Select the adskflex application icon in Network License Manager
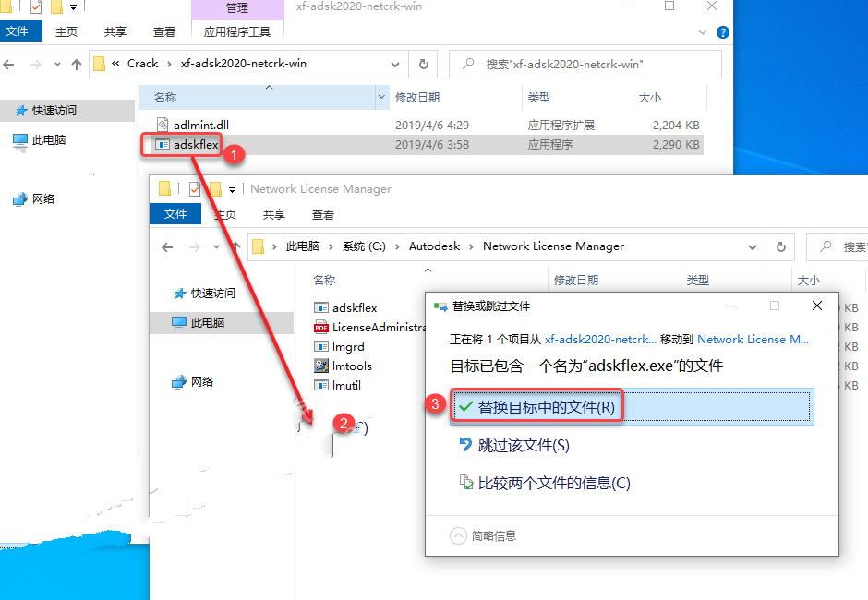The width and height of the screenshot is (868, 600). pyautogui.click(x=321, y=307)
